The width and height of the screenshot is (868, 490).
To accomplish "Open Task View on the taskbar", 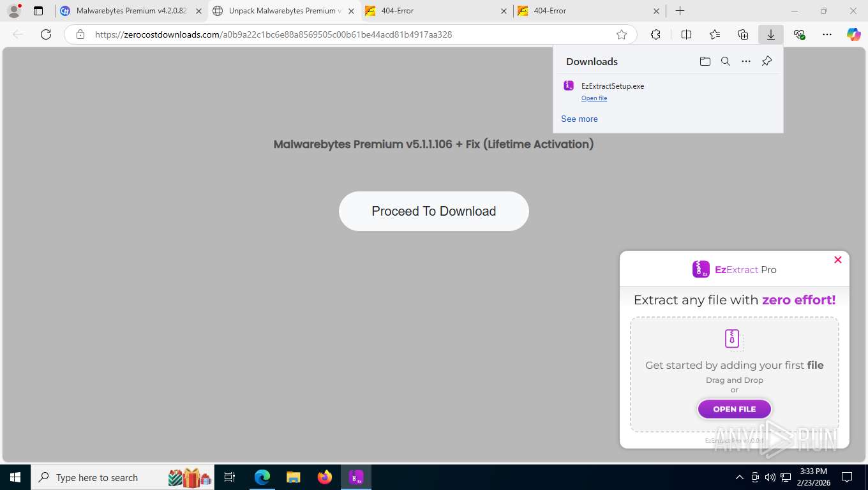I will pyautogui.click(x=230, y=477).
